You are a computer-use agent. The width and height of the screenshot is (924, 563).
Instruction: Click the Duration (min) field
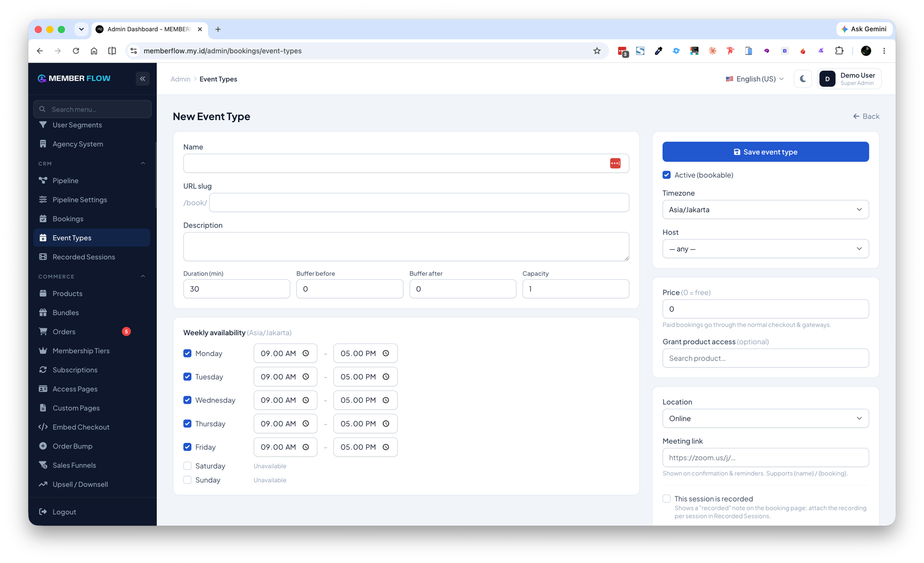(x=237, y=289)
